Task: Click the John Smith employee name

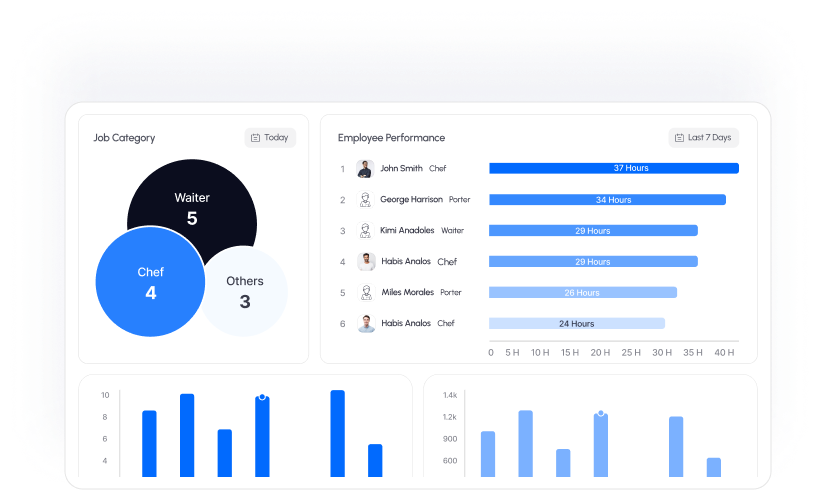Action: 401,169
